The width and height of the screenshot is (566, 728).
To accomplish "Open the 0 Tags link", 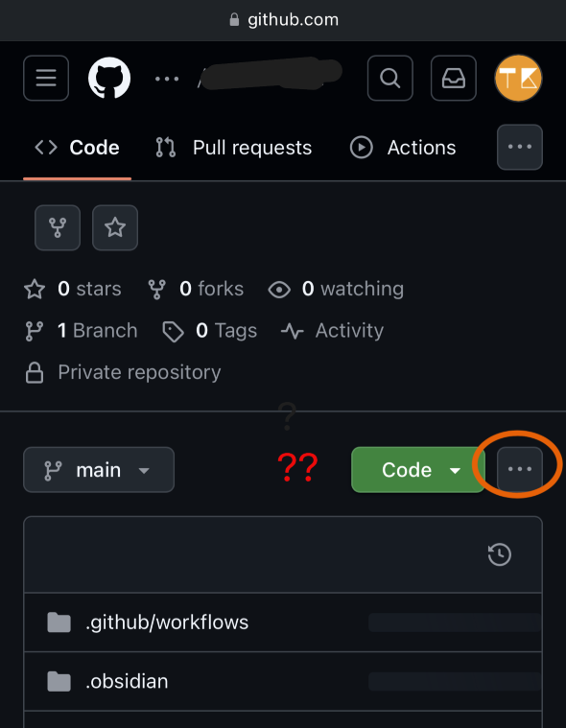I will pyautogui.click(x=209, y=331).
